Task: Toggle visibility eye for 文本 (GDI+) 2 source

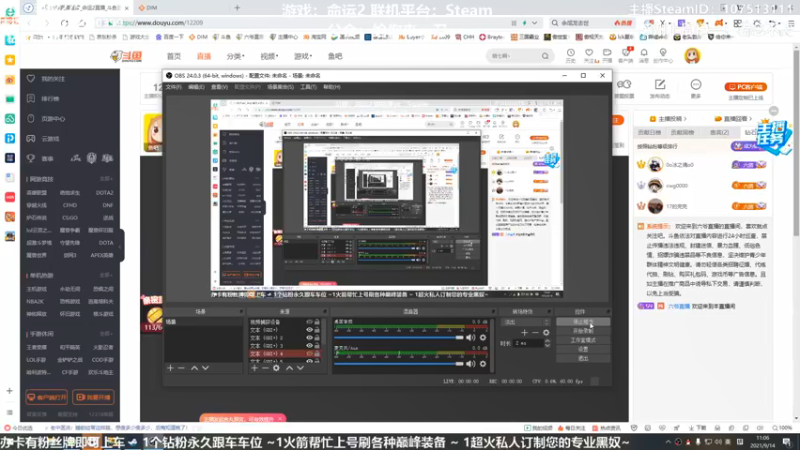Action: click(309, 338)
